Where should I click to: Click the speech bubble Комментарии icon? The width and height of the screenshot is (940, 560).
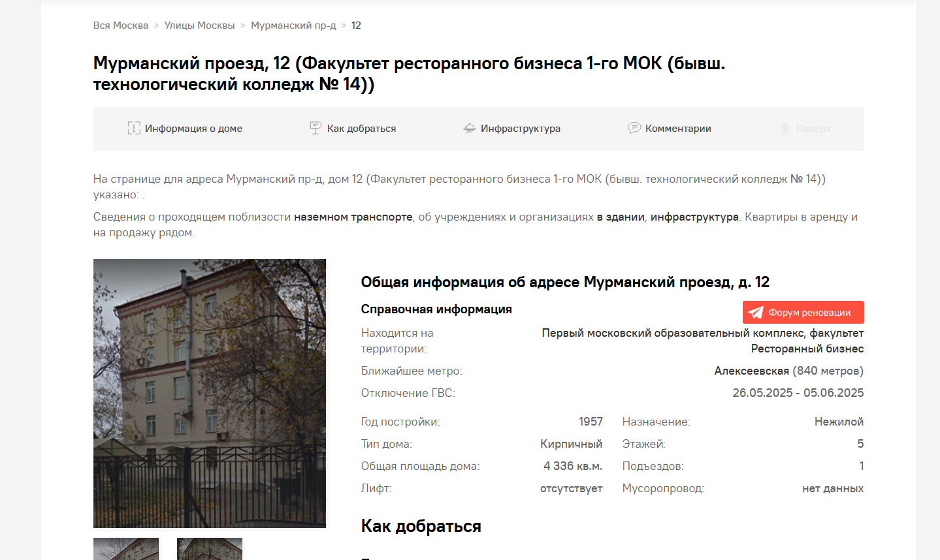(634, 128)
